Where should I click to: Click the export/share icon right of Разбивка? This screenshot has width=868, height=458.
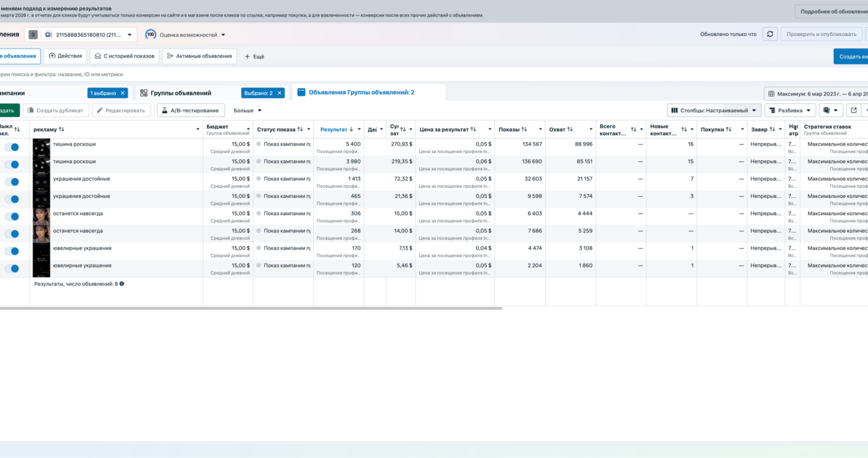click(x=854, y=110)
